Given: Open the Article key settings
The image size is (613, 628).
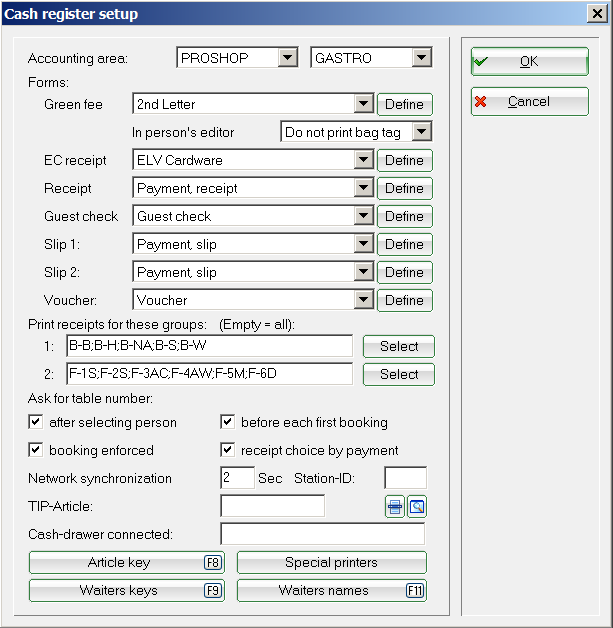Looking at the screenshot, I should pyautogui.click(x=127, y=563).
